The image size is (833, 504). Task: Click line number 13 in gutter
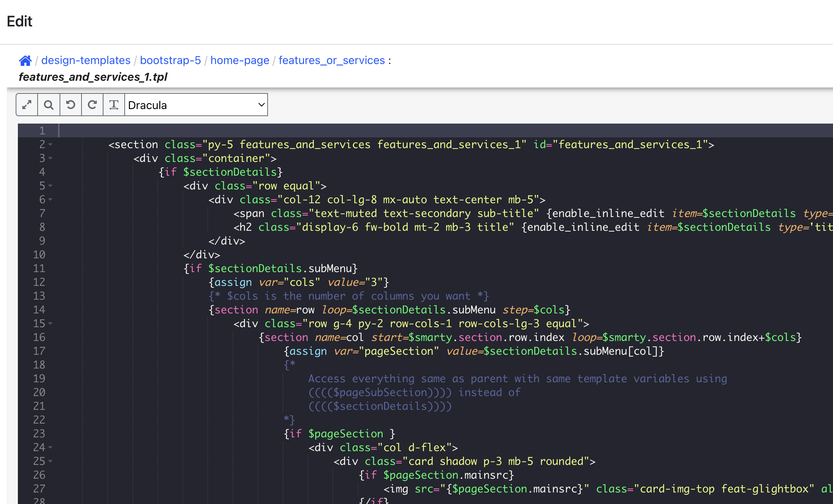coord(39,296)
